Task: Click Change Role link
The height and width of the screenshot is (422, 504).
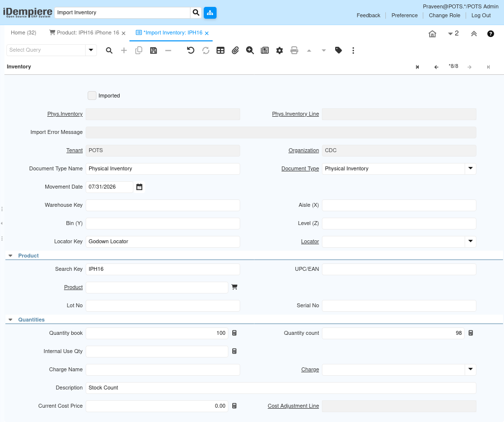Action: click(x=444, y=15)
